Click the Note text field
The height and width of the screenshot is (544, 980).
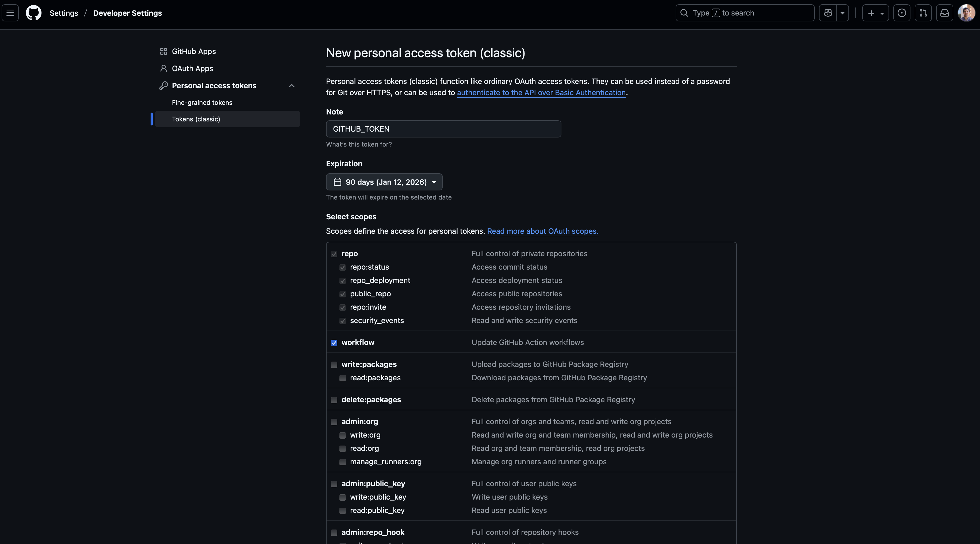[443, 129]
